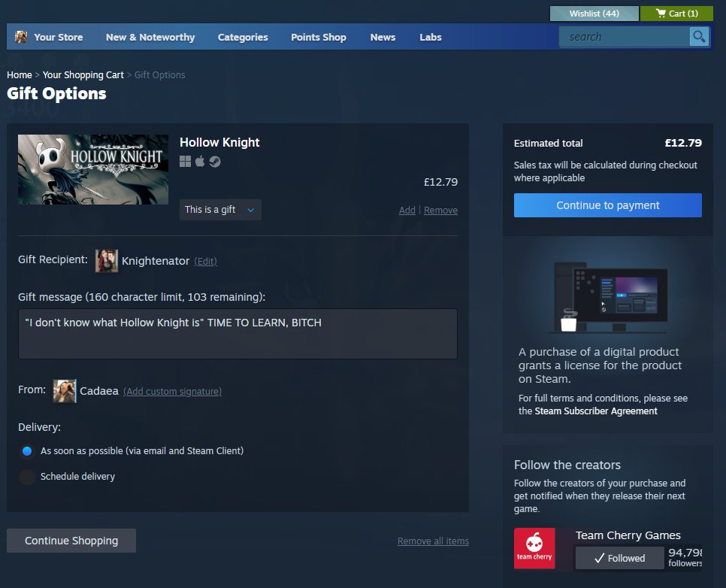Click the Windows platform icon under Hollow Knight
Screen dimensions: 726x588
[x=185, y=161]
